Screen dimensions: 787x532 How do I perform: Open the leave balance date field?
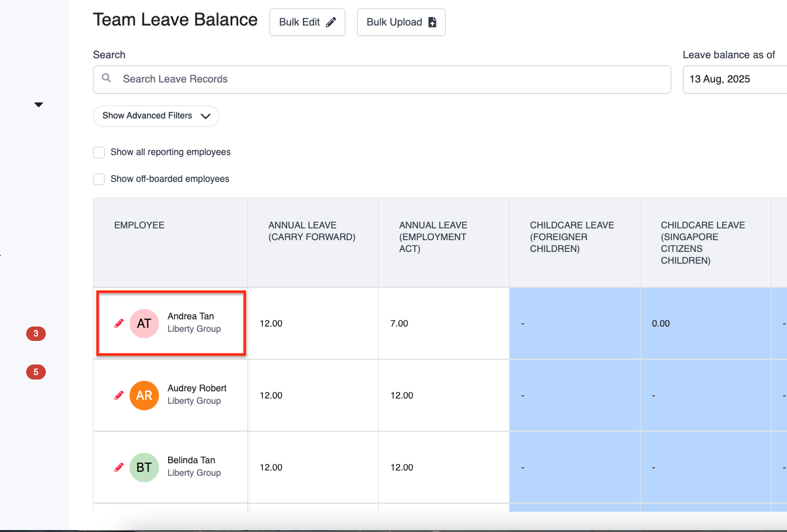(735, 79)
